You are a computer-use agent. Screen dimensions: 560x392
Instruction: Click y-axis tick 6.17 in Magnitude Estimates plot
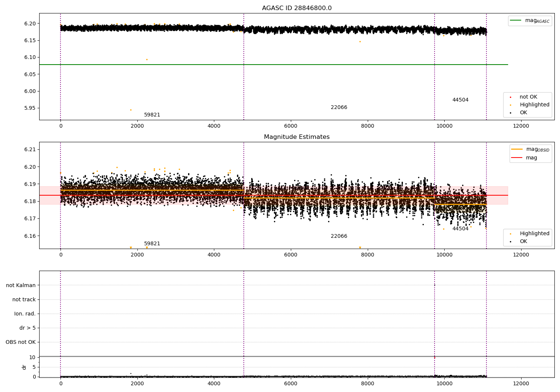pos(29,219)
